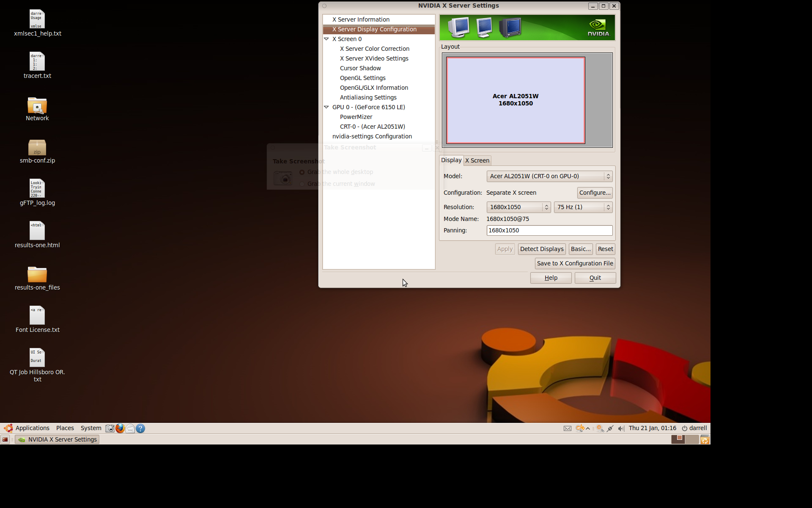Open the blue help icon in panel

[x=140, y=428]
